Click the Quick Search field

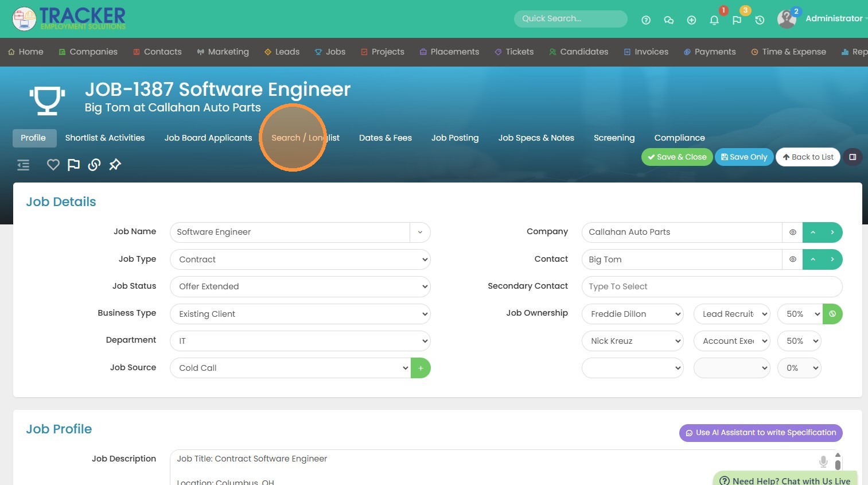click(x=571, y=18)
